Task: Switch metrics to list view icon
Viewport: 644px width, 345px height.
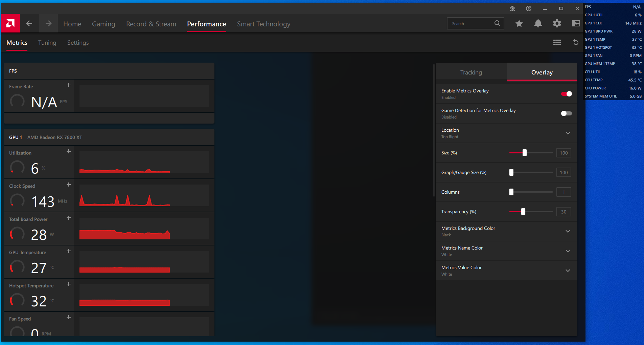Action: click(557, 42)
